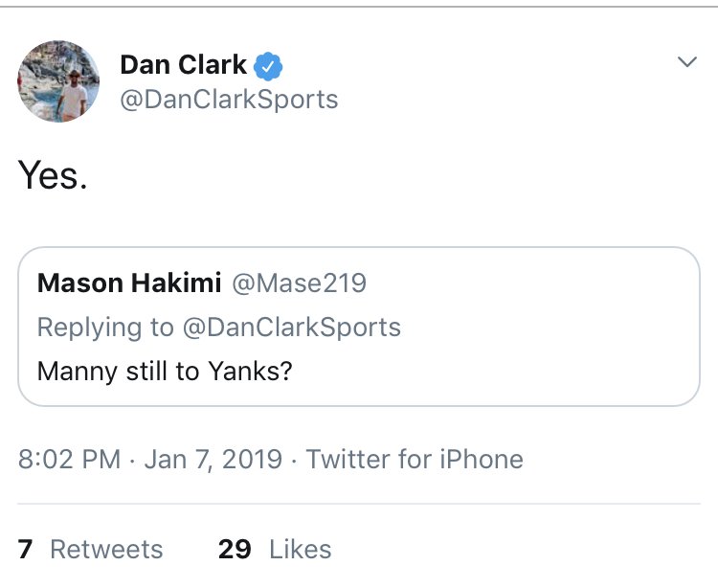Click the Twitter for iPhone source link
718x588 pixels.
coord(415,459)
